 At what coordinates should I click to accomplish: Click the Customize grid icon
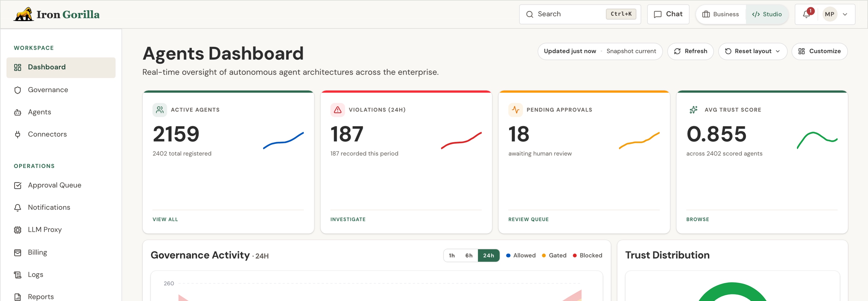(802, 51)
